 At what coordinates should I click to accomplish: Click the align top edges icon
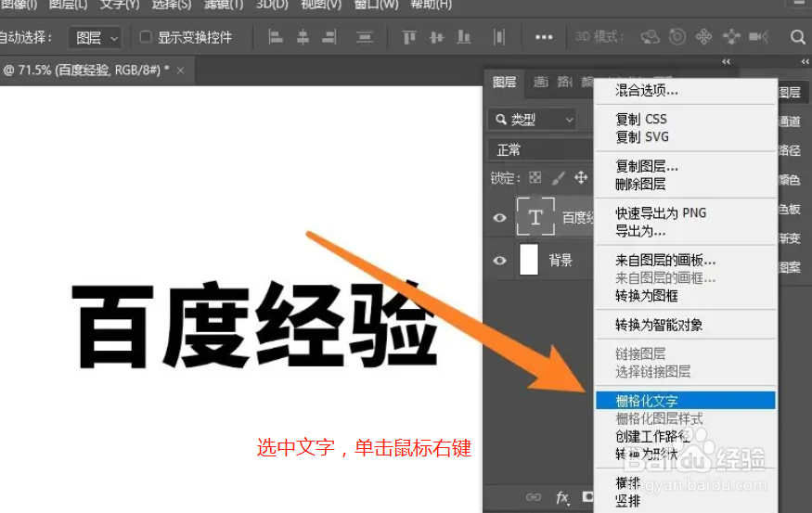[409, 37]
